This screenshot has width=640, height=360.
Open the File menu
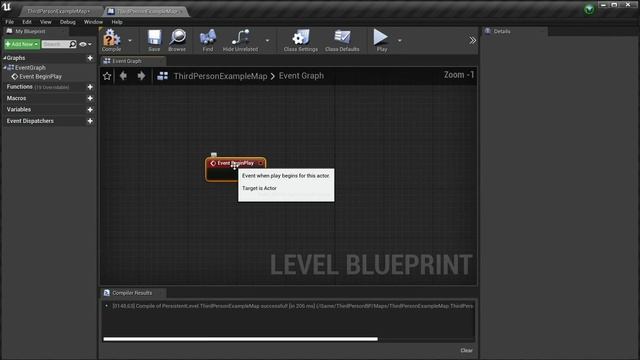[x=10, y=22]
